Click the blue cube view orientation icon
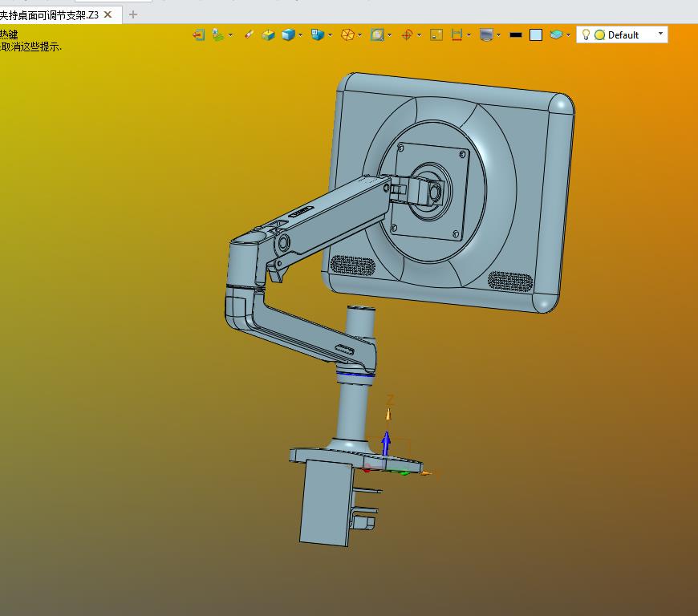This screenshot has width=698, height=616. click(318, 34)
